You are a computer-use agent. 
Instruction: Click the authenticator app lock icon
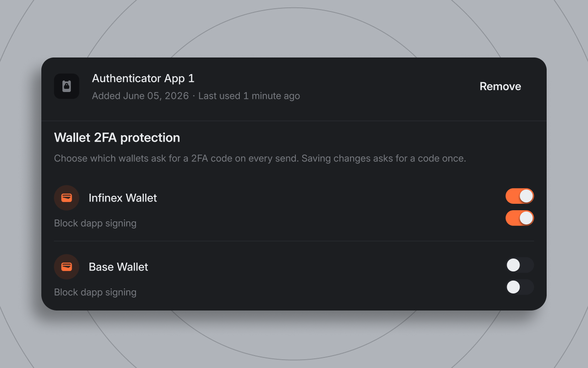[67, 86]
